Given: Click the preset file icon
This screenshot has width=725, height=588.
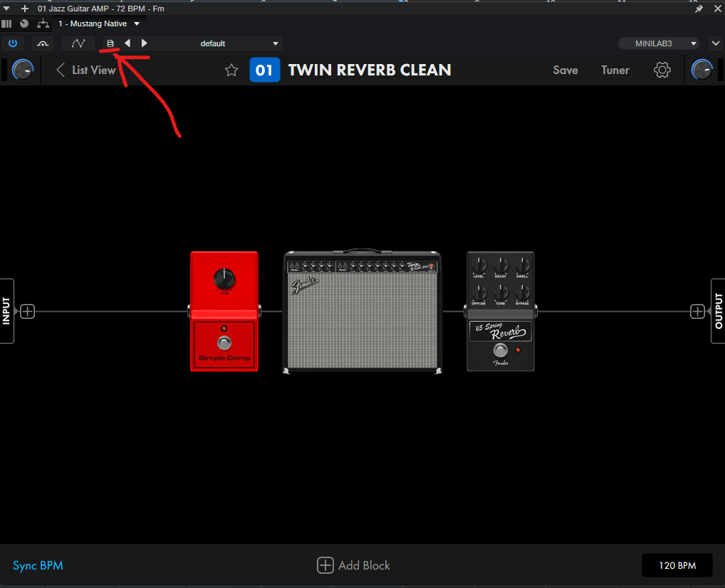Looking at the screenshot, I should point(110,43).
